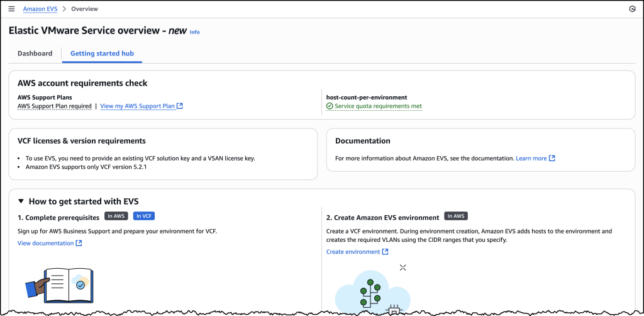Click the In VCF badge

tap(144, 217)
